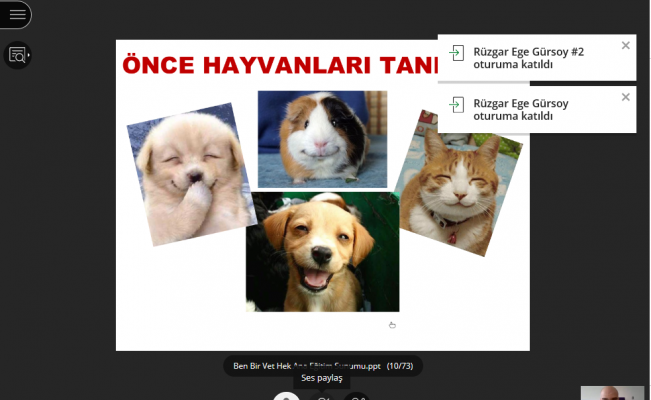Open the content view controls icon

click(16, 55)
